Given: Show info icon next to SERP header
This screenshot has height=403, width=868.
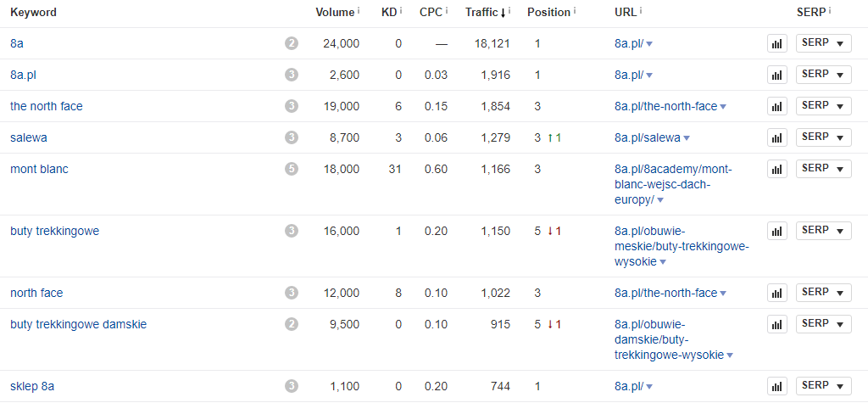Looking at the screenshot, I should [830, 10].
